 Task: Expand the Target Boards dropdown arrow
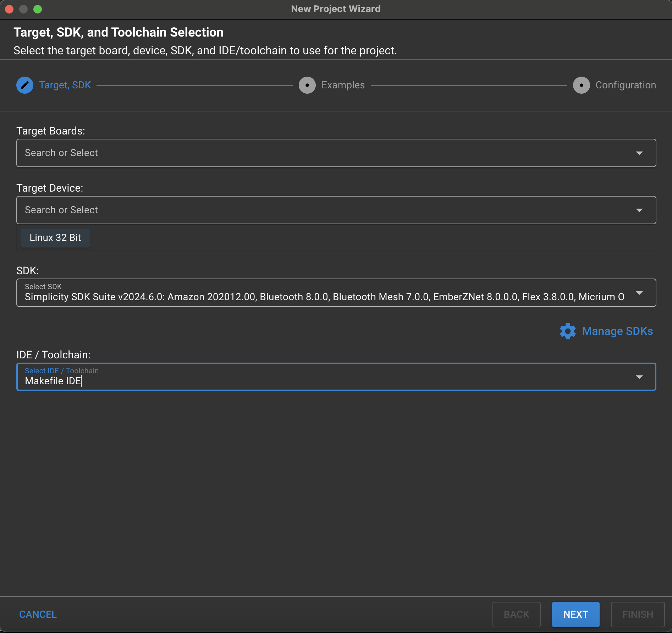639,153
